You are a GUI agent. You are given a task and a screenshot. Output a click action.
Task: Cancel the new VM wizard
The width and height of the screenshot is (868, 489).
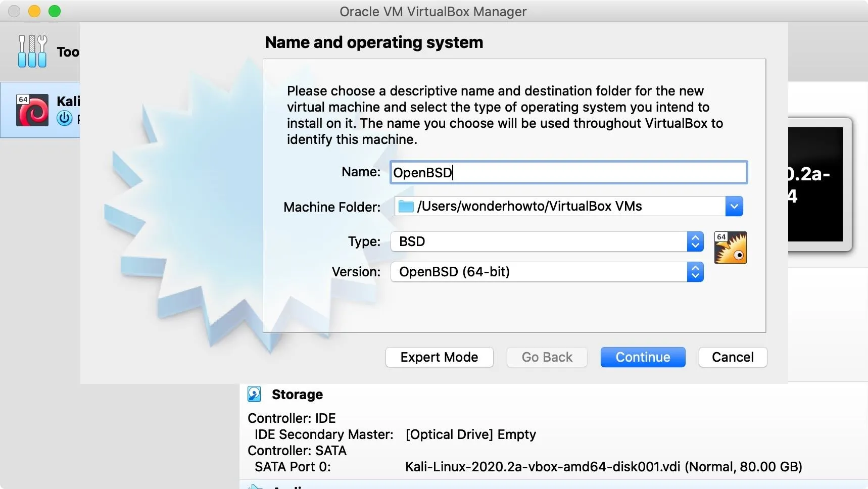(x=733, y=357)
